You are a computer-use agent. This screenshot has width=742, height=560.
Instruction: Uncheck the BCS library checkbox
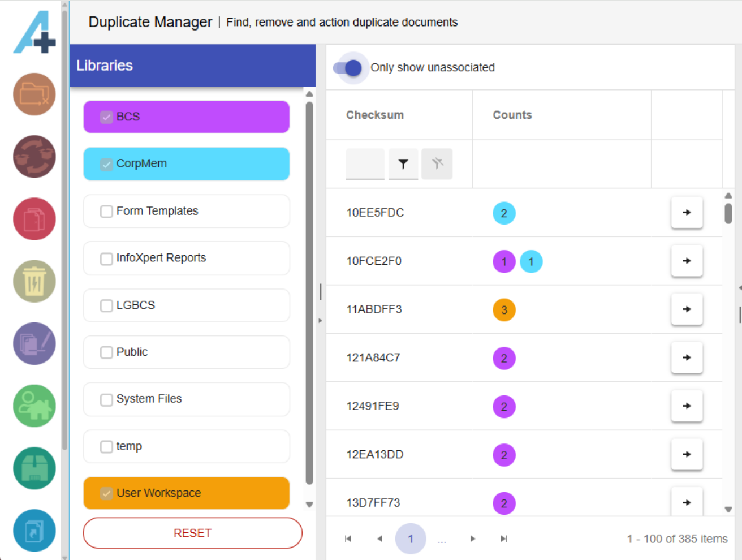coord(106,117)
